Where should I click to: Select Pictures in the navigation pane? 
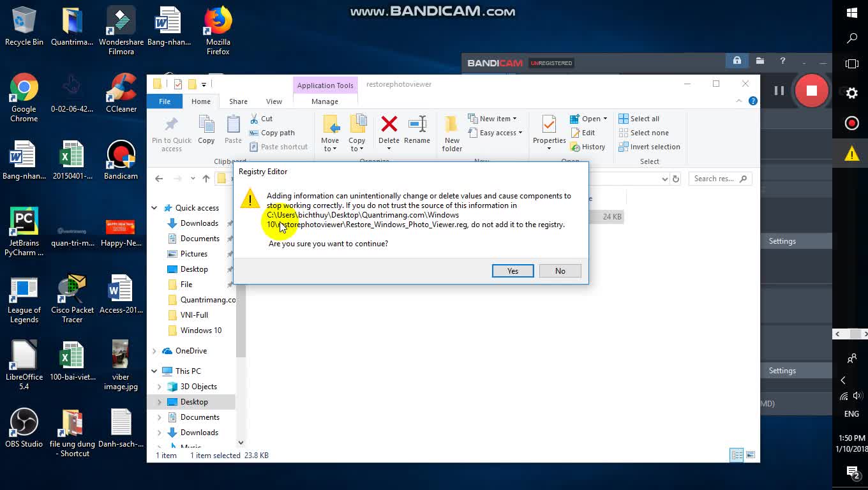click(x=195, y=254)
